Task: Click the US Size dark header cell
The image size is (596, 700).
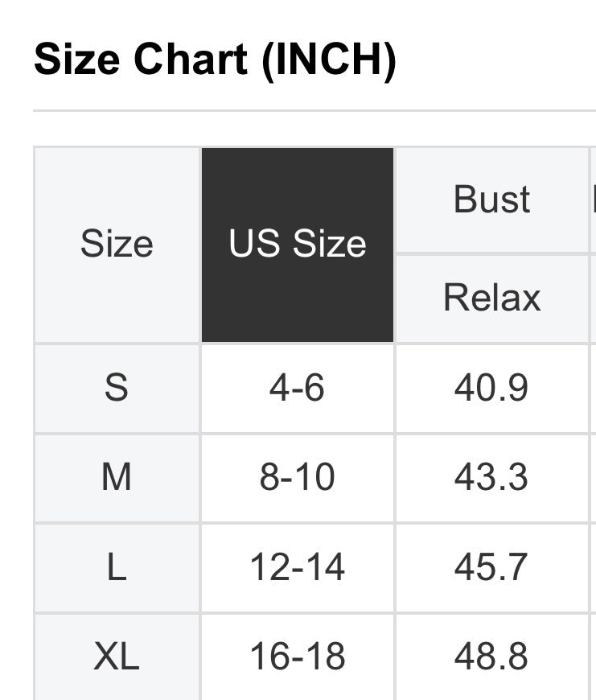Action: tap(298, 245)
